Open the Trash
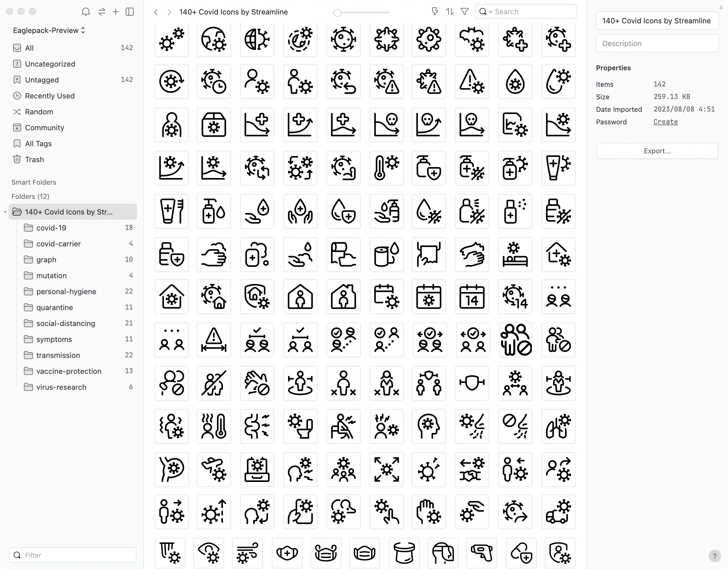The image size is (728, 569). pos(73,159)
